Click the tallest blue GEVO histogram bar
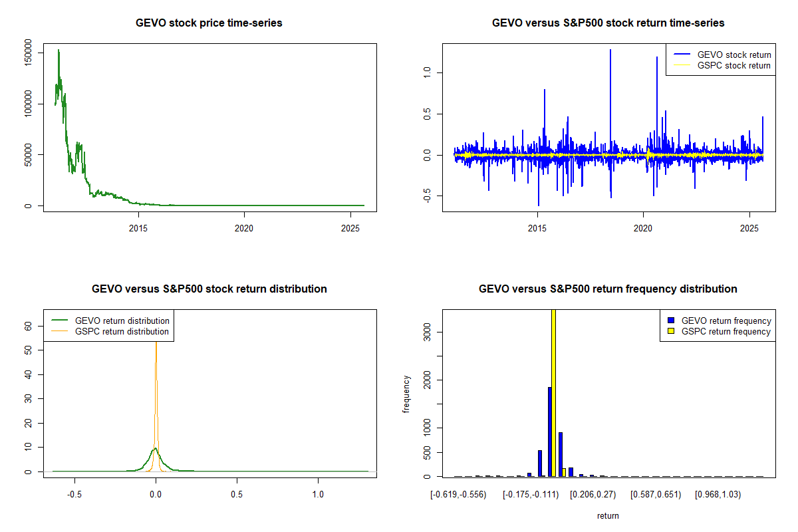798x532 pixels. coord(549,431)
